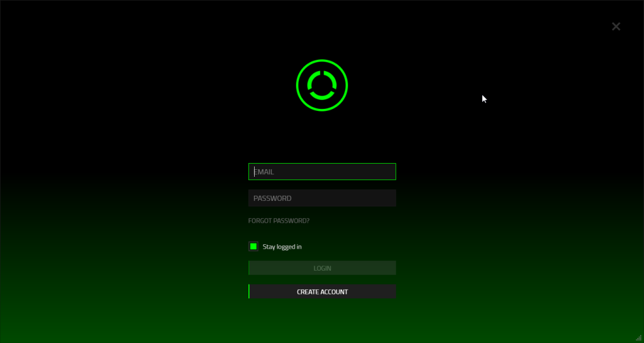Open the FORGOT PASSWORD? link
Screen dimensions: 644x343
click(279, 220)
